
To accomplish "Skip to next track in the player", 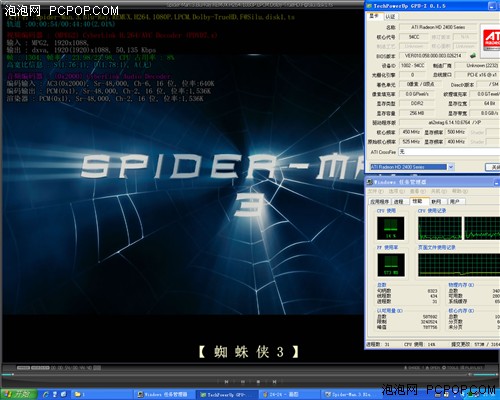I will 274,381.
